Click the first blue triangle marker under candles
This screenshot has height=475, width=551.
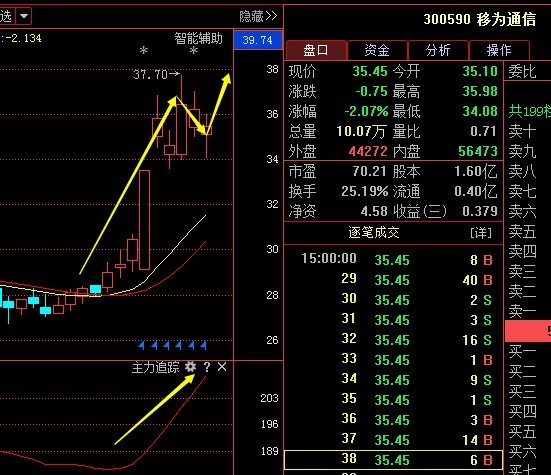tap(142, 346)
